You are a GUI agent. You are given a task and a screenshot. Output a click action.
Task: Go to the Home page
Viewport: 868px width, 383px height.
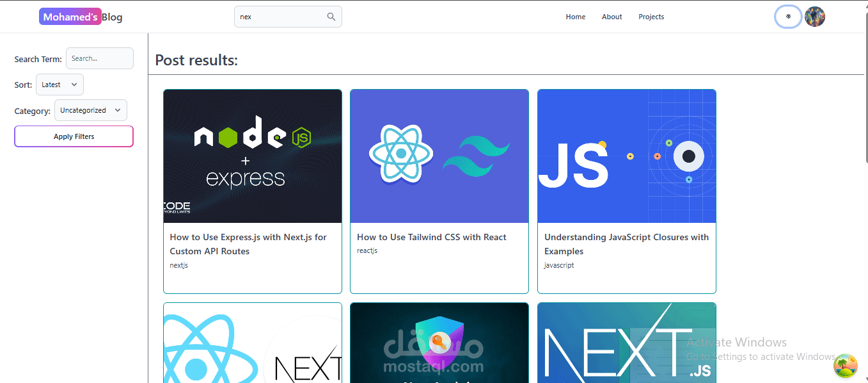[576, 17]
